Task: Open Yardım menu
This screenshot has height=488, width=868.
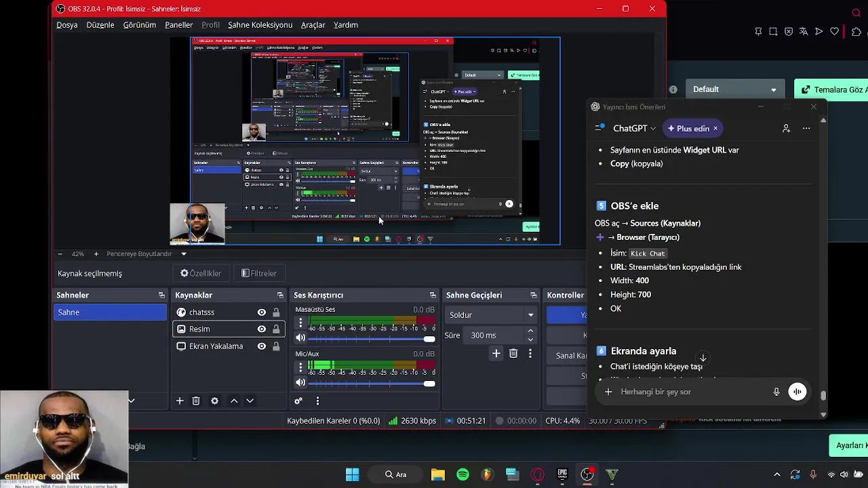Action: click(346, 25)
